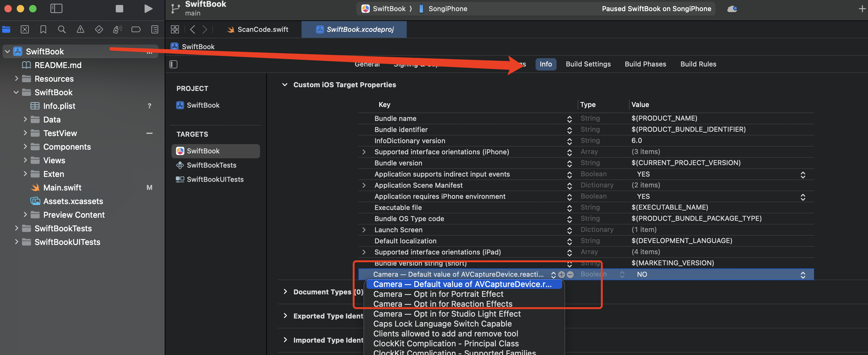Viewport: 868px width, 355px height.
Task: Choose Camera — Opt in for Portrait Effect
Action: pyautogui.click(x=464, y=294)
